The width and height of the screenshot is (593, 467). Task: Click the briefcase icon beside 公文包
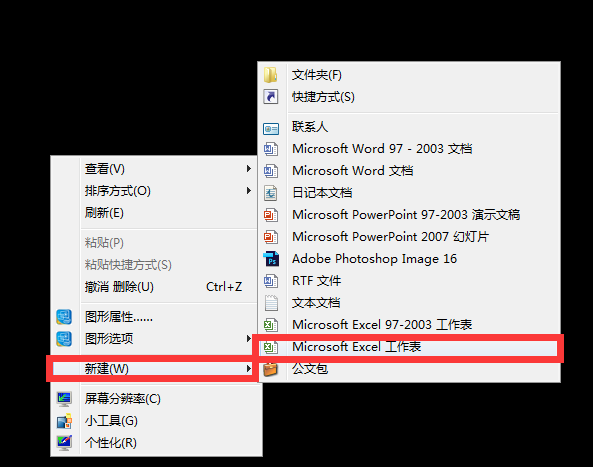[x=270, y=369]
